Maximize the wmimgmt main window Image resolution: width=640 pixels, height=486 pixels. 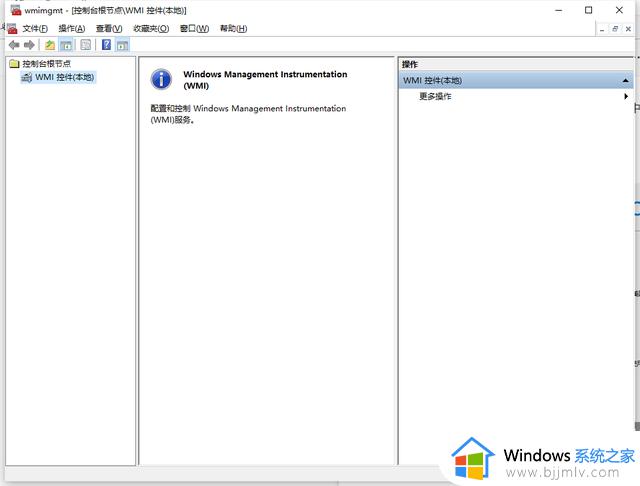[588, 10]
